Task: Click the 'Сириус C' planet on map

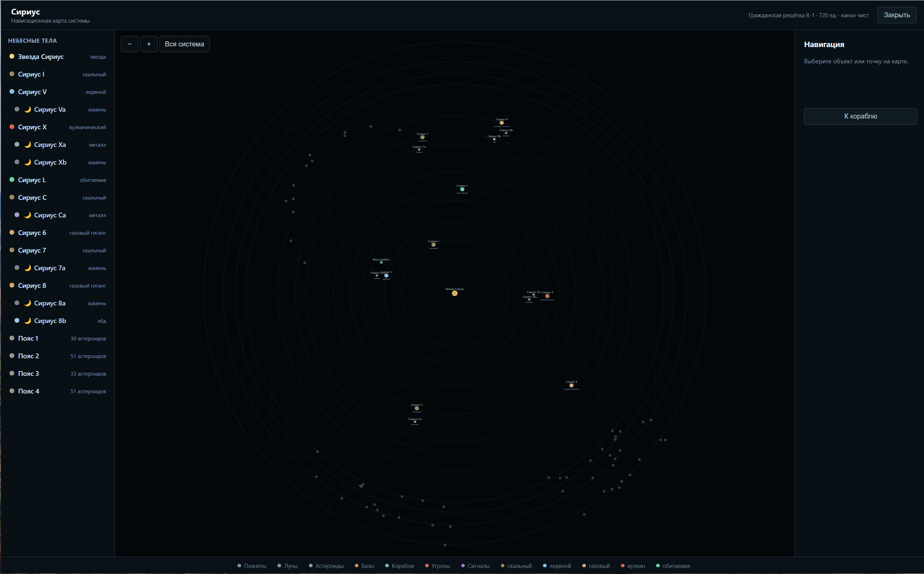Action: pyautogui.click(x=417, y=408)
